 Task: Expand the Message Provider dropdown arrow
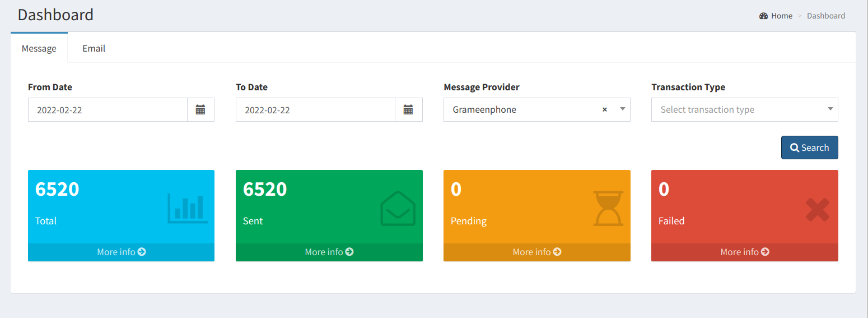[622, 109]
